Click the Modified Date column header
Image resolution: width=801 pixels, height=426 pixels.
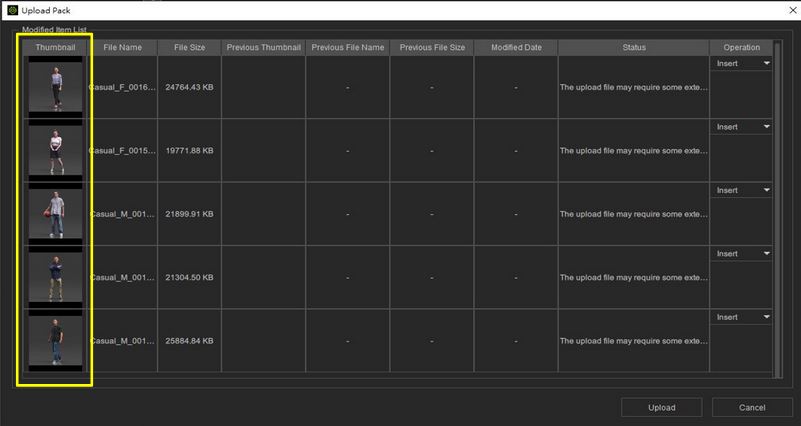(x=516, y=48)
